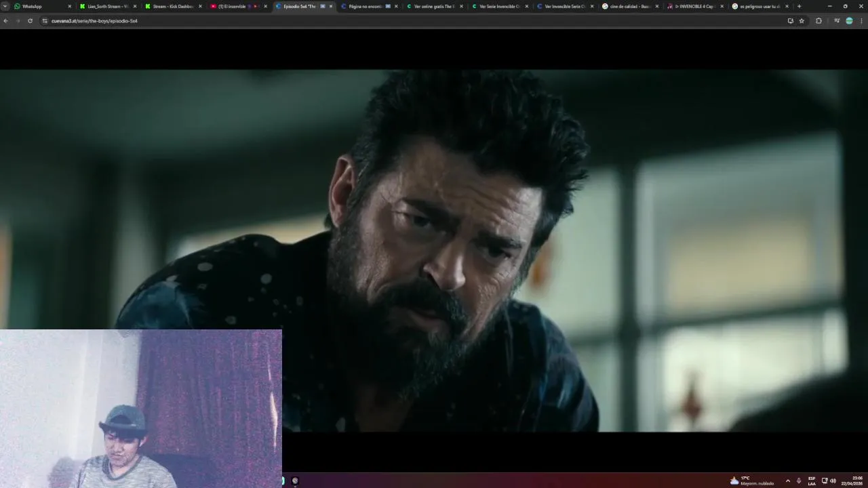Open network settings tray icon
The width and height of the screenshot is (868, 488).
point(825,481)
